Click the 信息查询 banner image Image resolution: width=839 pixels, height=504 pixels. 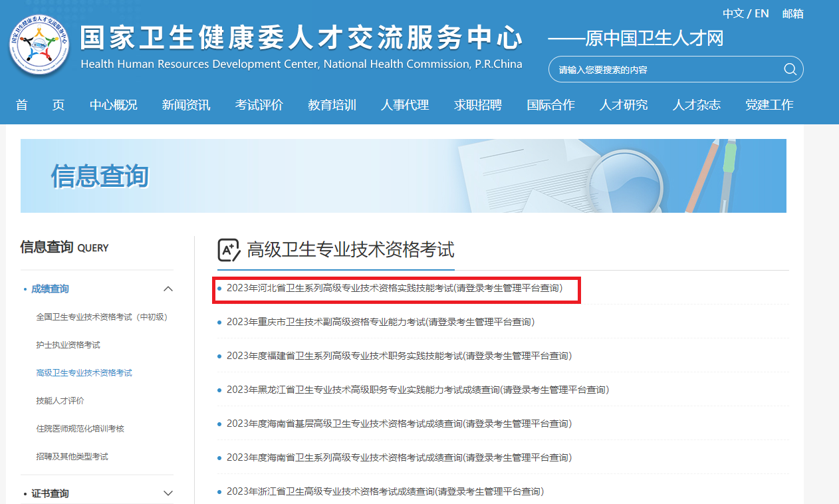pyautogui.click(x=403, y=176)
